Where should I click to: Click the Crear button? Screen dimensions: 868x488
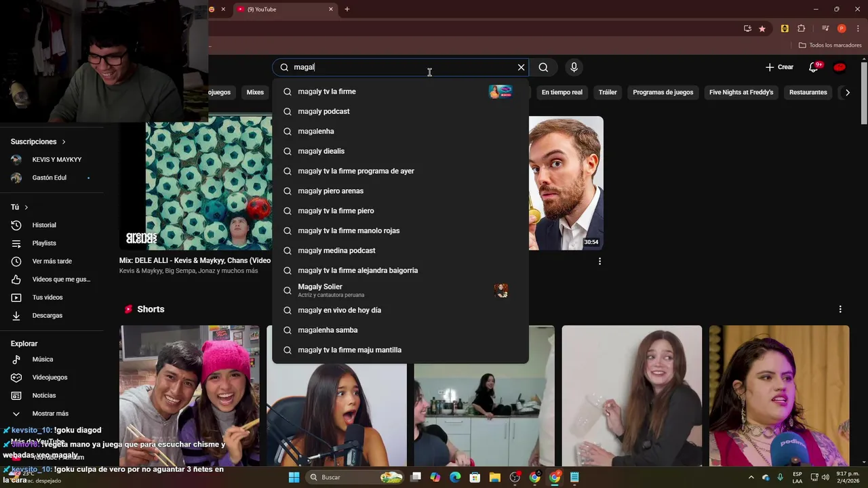pyautogui.click(x=779, y=67)
